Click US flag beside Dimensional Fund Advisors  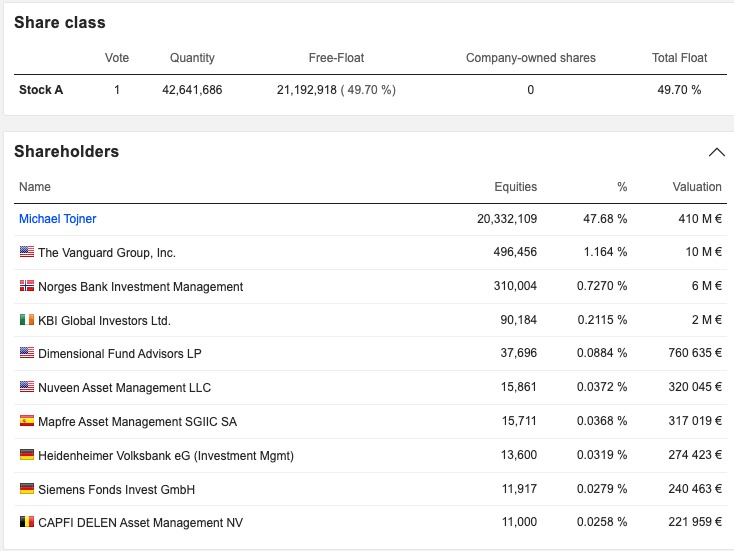point(27,353)
